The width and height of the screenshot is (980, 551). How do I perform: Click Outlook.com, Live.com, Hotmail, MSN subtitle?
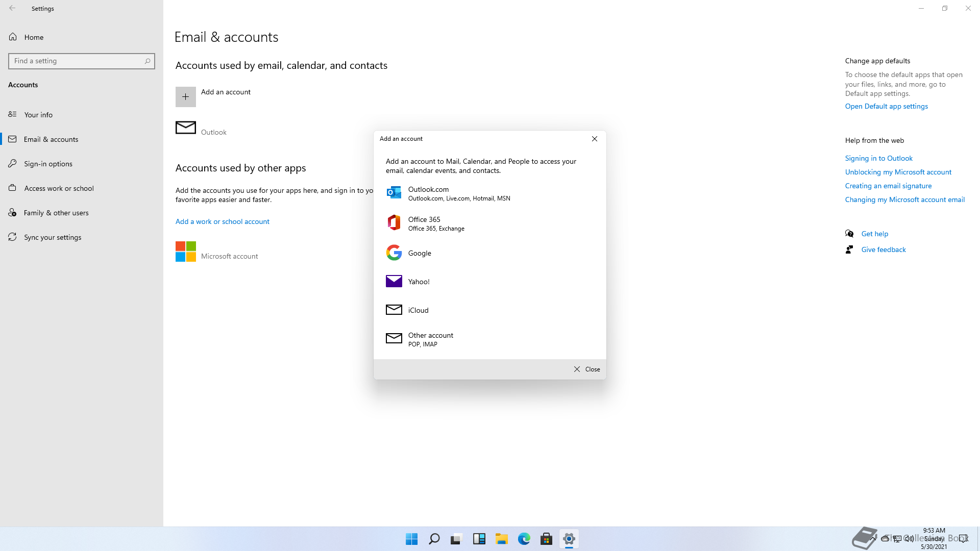pos(459,198)
